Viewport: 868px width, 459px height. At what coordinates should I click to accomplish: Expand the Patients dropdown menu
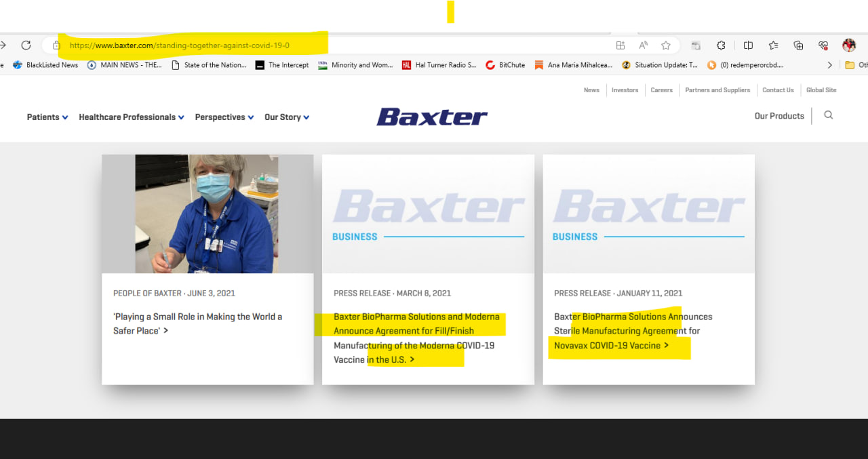(47, 117)
